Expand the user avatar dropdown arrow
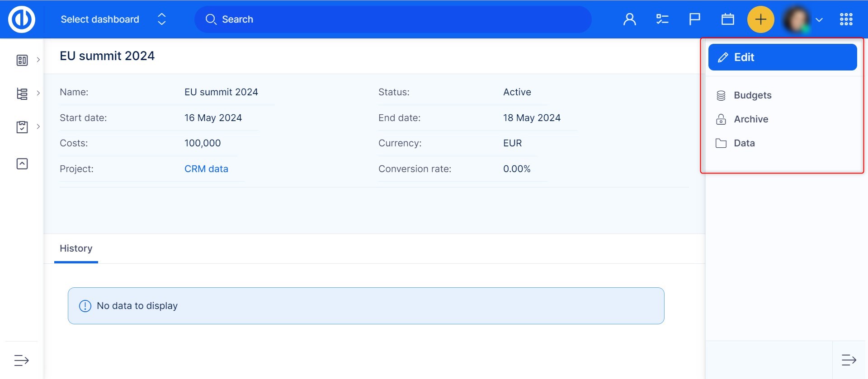Screen dimensions: 868x379 click(x=819, y=20)
